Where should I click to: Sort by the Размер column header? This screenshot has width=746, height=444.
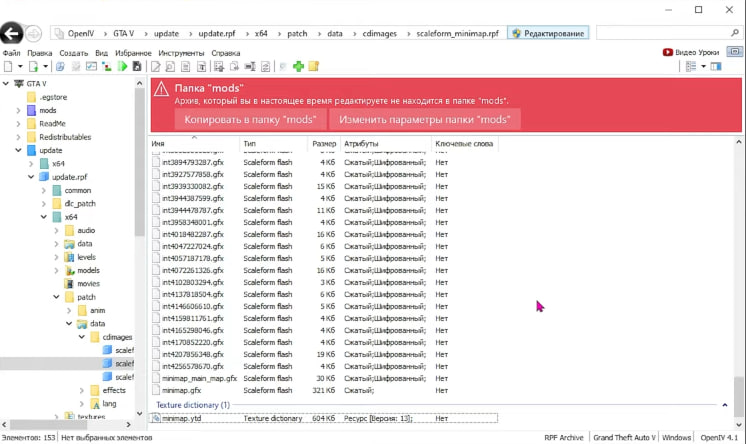pyautogui.click(x=324, y=143)
